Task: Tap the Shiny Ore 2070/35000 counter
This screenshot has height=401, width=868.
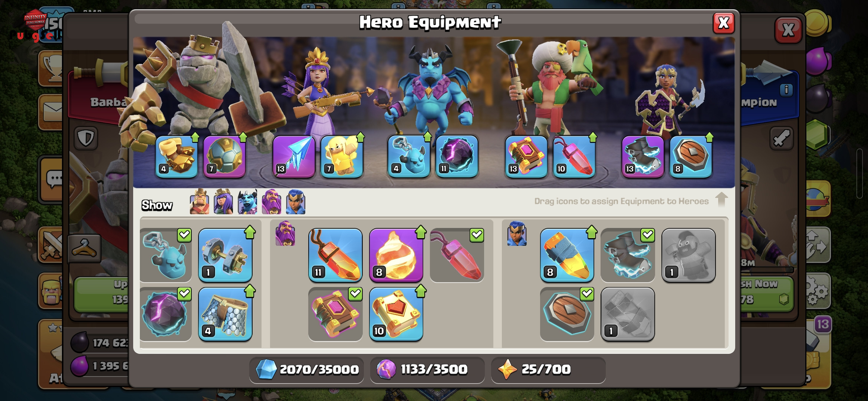Action: coord(306,369)
